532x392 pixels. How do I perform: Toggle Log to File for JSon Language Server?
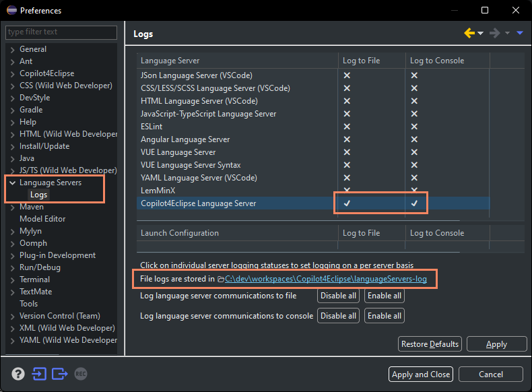tap(347, 75)
